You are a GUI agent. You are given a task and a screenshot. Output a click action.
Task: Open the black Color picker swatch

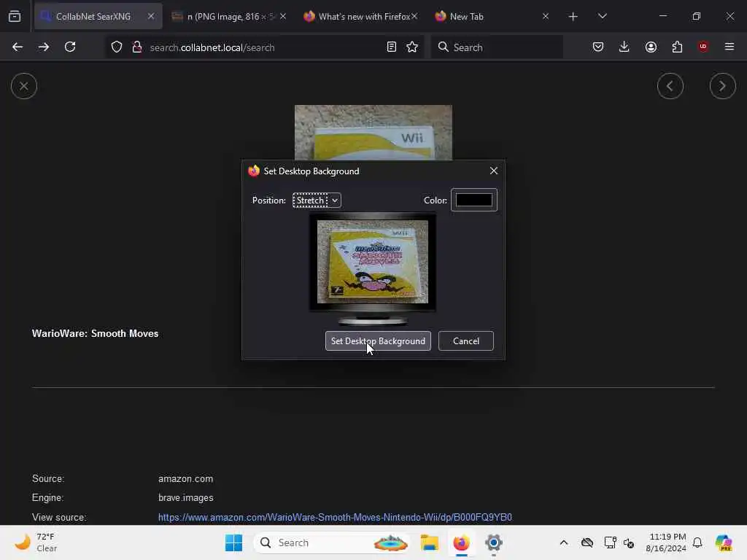tap(474, 200)
